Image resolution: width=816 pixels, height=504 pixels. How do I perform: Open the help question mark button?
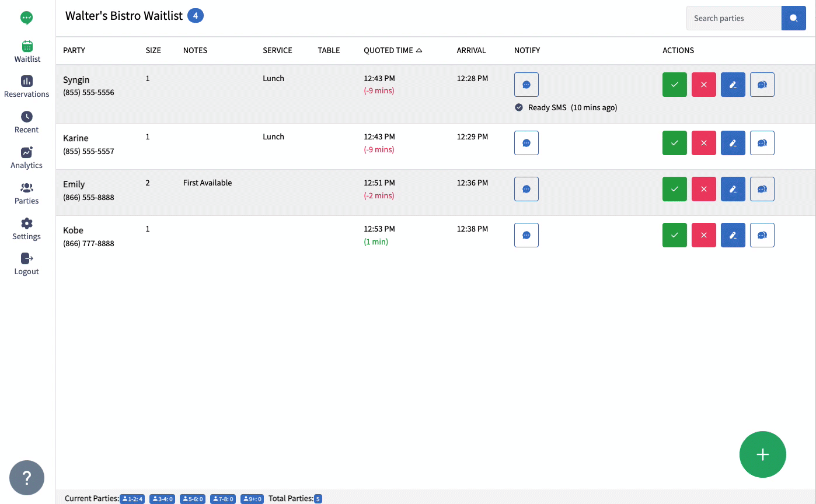click(27, 478)
